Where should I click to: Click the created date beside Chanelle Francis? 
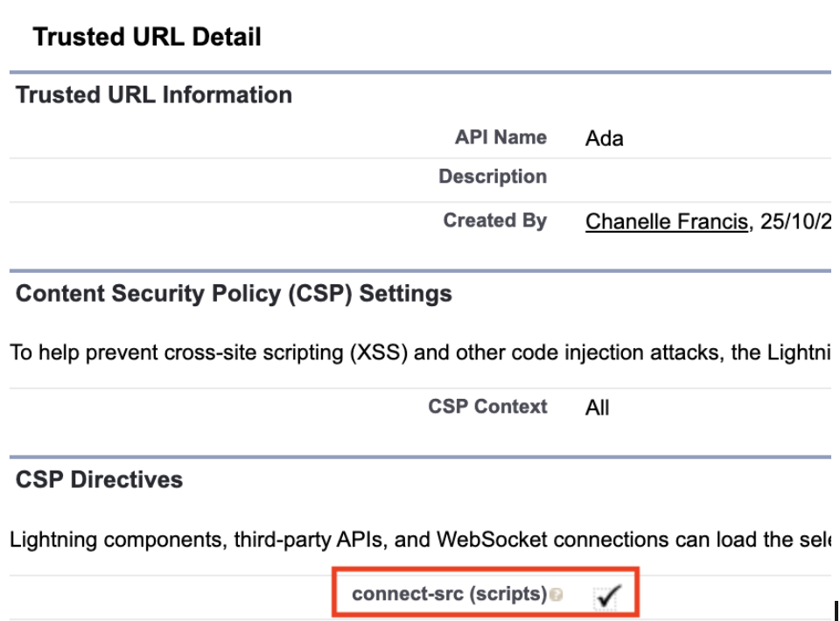coord(794,221)
